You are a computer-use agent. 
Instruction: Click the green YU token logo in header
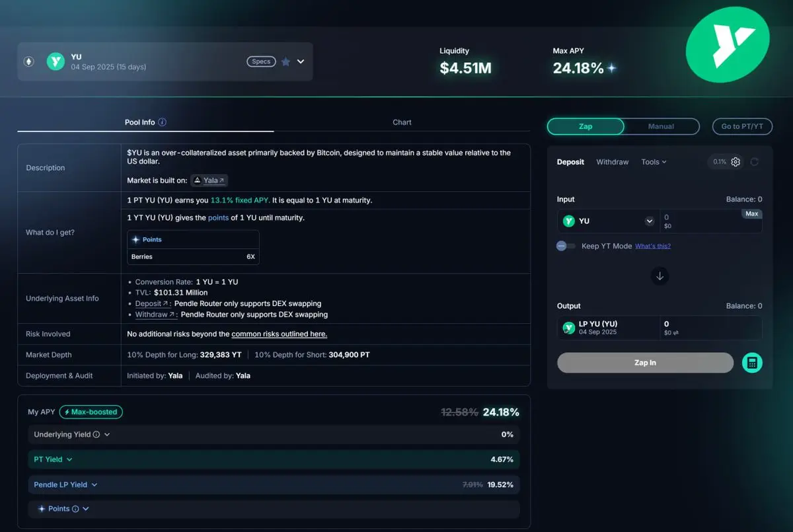[56, 62]
